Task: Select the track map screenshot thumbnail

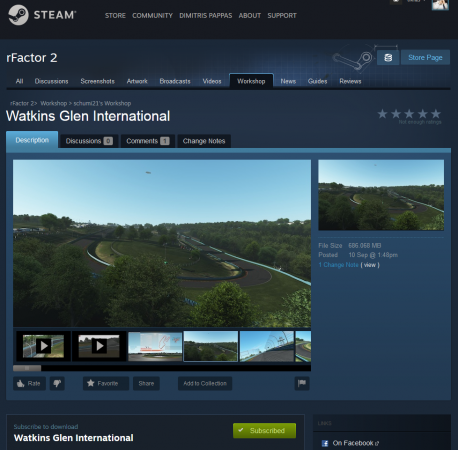Action: point(155,346)
